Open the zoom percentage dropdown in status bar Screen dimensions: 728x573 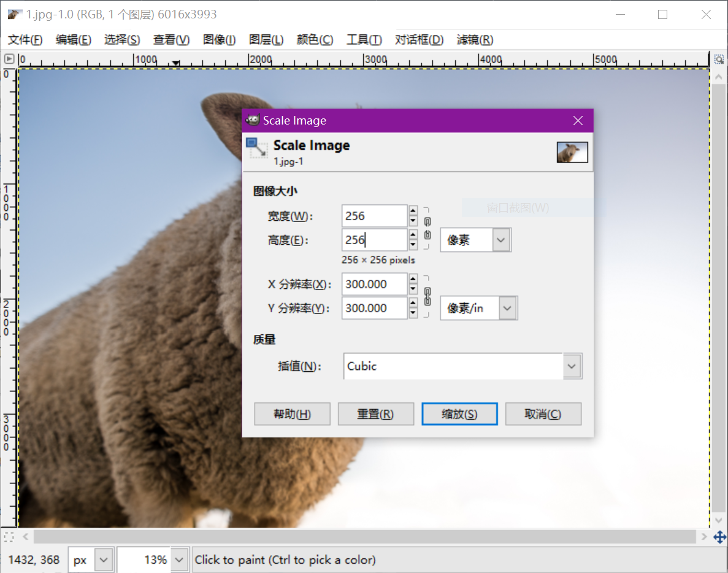[179, 560]
